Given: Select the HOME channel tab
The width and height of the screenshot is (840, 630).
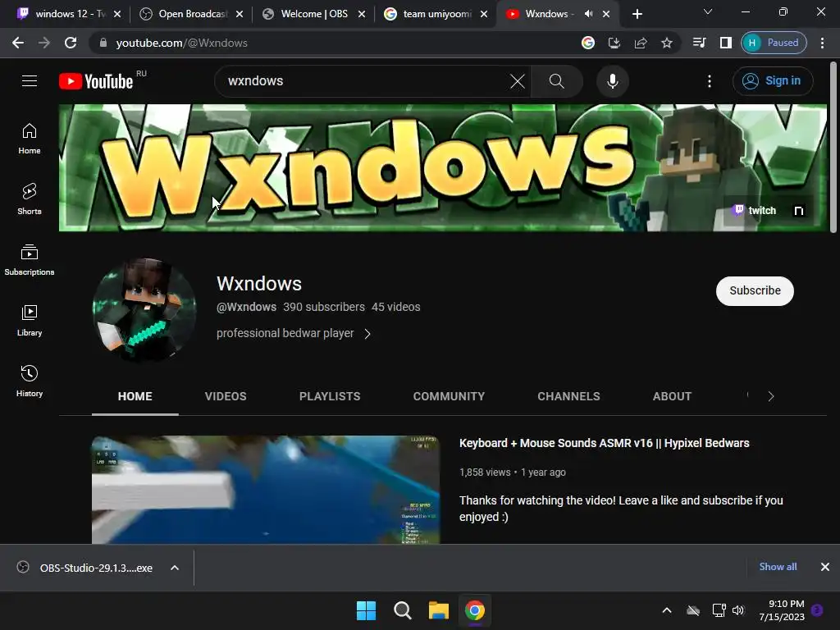Looking at the screenshot, I should (135, 396).
